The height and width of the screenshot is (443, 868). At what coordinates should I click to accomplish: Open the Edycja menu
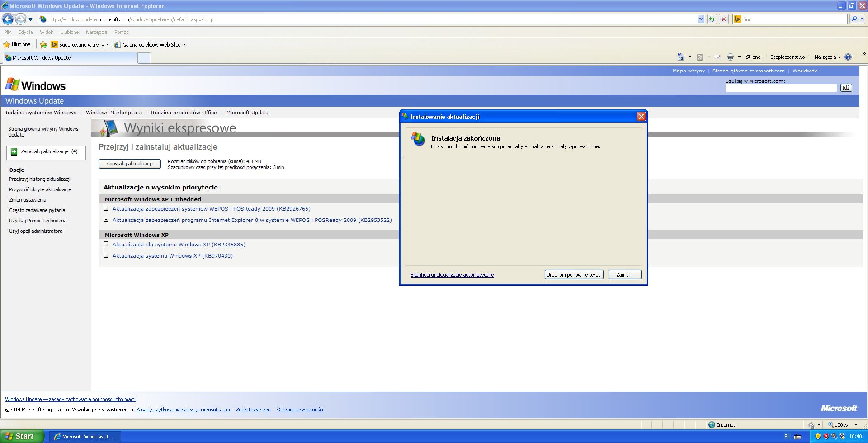(25, 32)
